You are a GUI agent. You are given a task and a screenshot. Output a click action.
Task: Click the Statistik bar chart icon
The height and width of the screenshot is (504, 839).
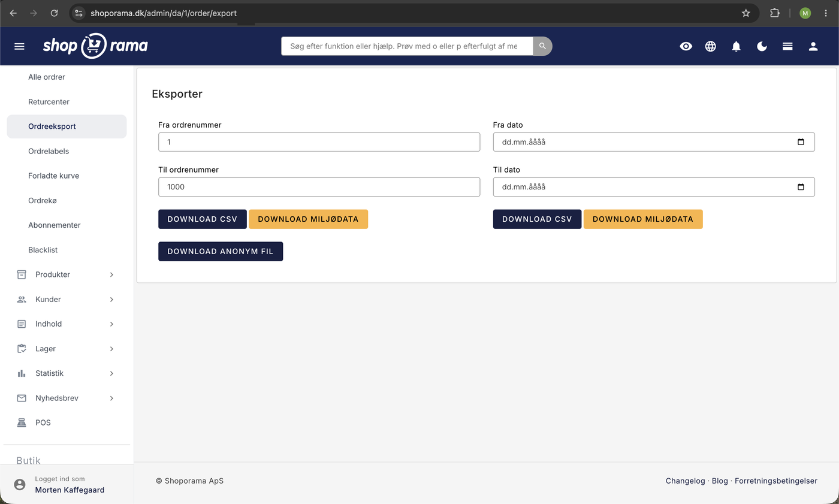point(22,373)
